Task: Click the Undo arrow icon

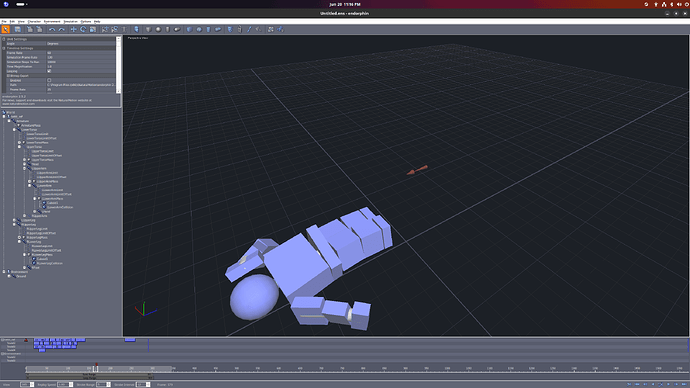Action: click(52, 29)
